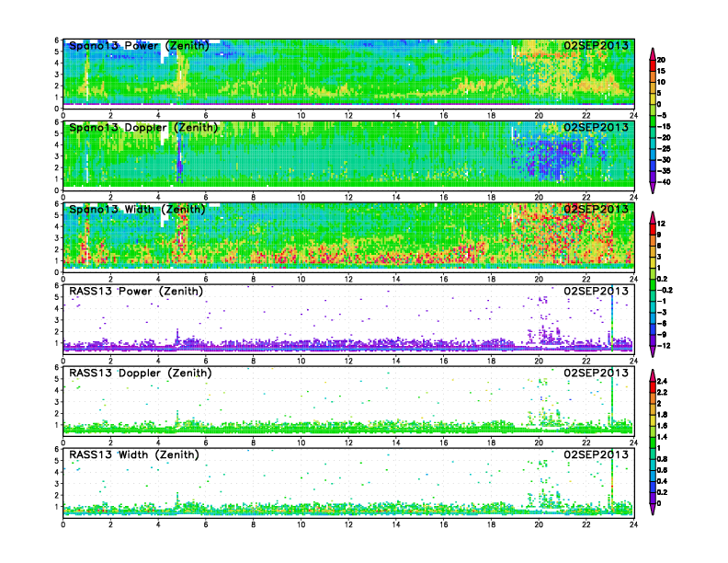The image size is (728, 563).
Task: Click the 'RASS13 Width (Zenith)' panel title
Action: tap(133, 454)
